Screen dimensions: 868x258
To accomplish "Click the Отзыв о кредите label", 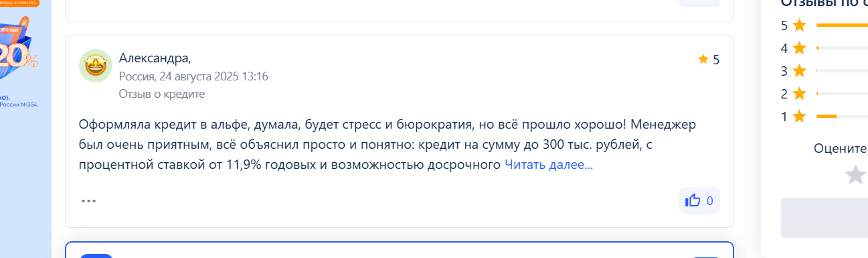I will (x=162, y=94).
